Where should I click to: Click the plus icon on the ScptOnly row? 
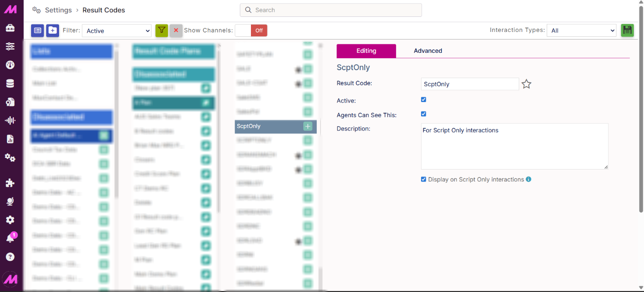(x=308, y=126)
